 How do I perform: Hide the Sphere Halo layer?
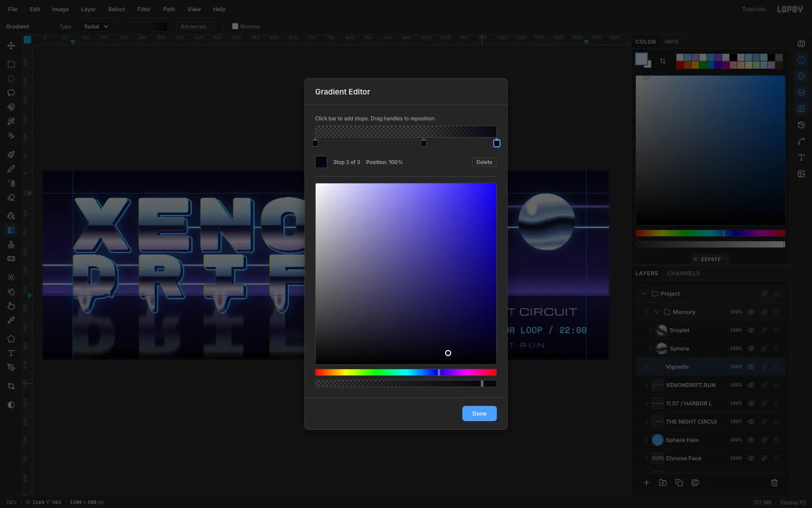(751, 440)
